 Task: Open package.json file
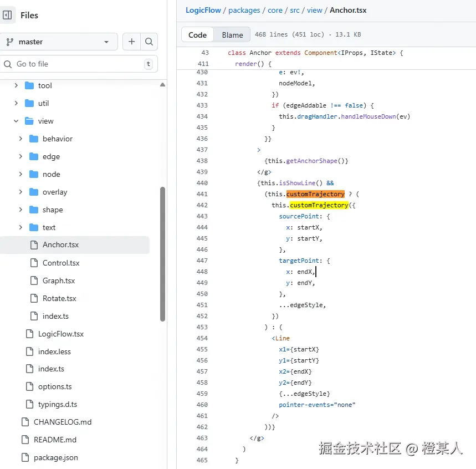coord(56,458)
